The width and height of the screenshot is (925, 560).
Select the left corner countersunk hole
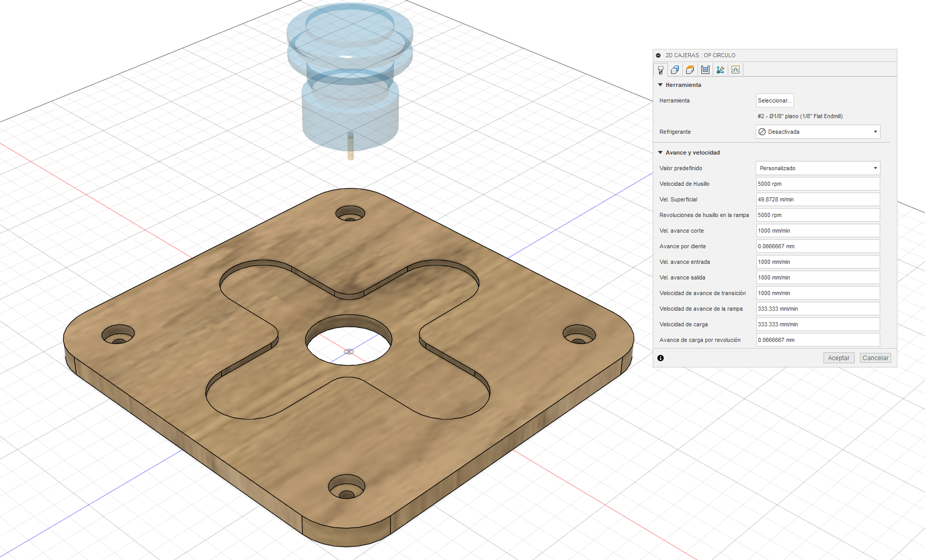[x=118, y=334]
